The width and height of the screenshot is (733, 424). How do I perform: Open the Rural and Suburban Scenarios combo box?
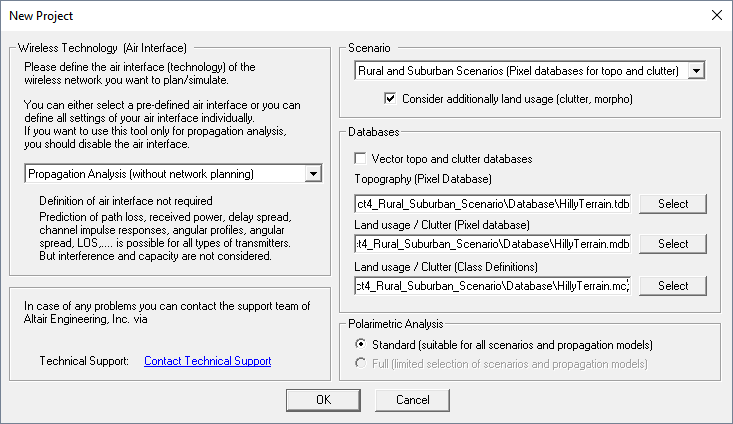[x=522, y=71]
